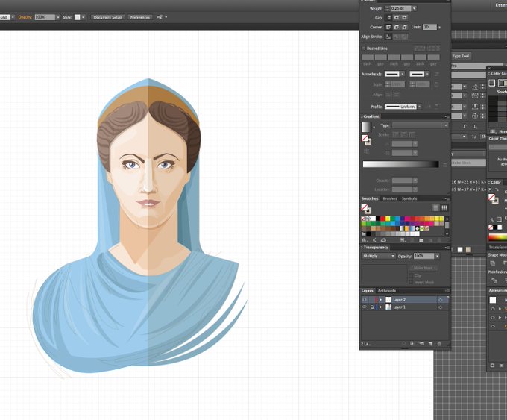
Task: Hide Layer 2 with its eye toggle
Action: (365, 300)
